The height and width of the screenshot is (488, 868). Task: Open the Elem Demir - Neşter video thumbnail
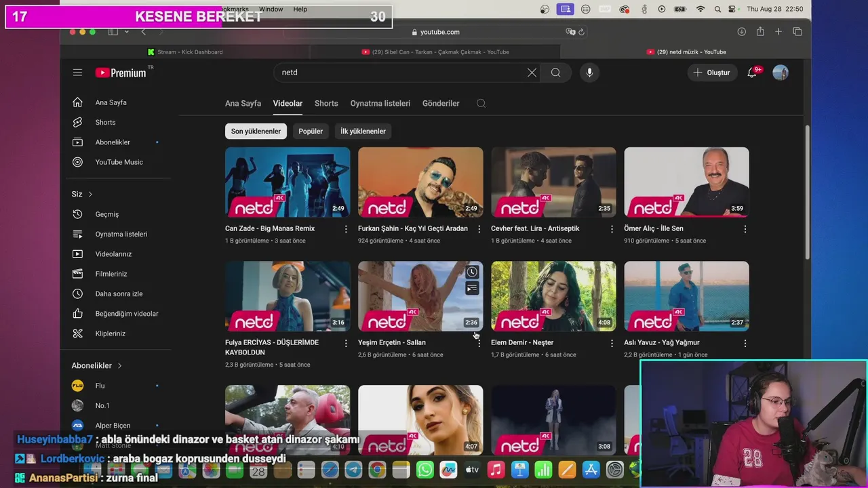[553, 296]
